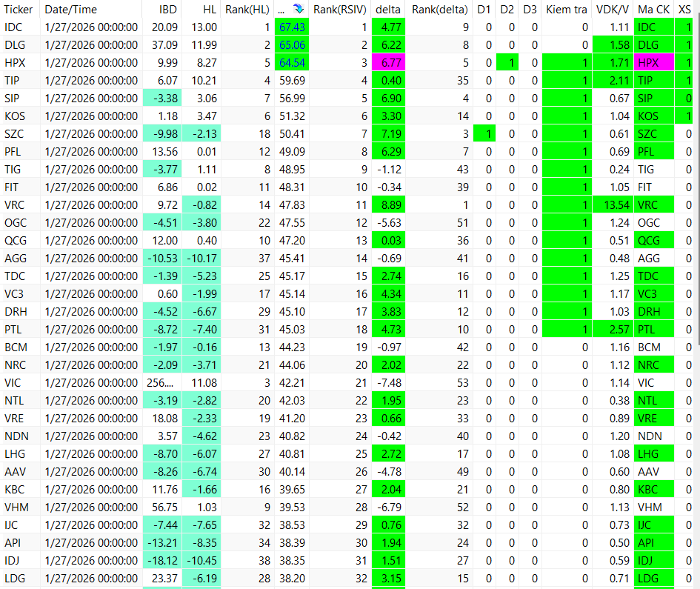Click the XS value 1 for KOS
Image resolution: width=700 pixels, height=589 pixels.
684,116
